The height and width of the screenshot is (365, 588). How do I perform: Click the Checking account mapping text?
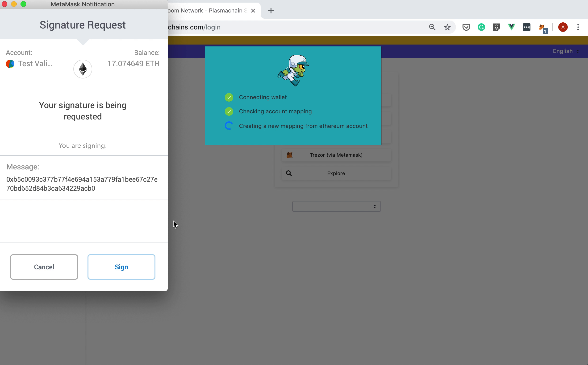coord(275,111)
